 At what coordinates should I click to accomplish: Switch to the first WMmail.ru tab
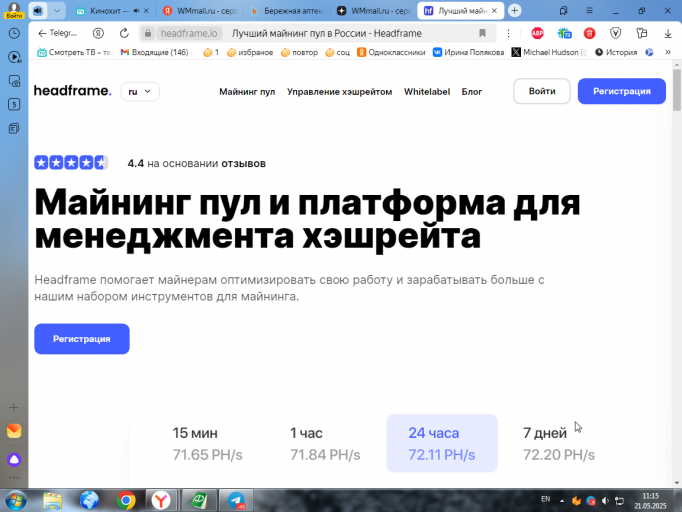[x=199, y=11]
